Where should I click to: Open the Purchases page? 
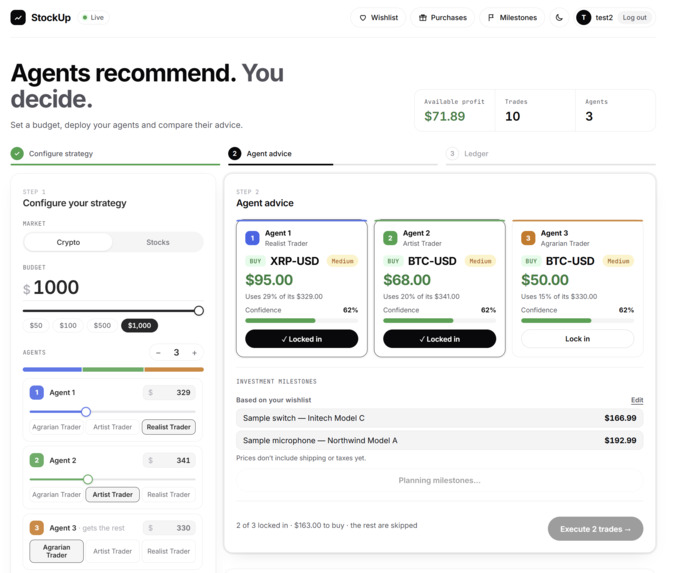click(443, 18)
